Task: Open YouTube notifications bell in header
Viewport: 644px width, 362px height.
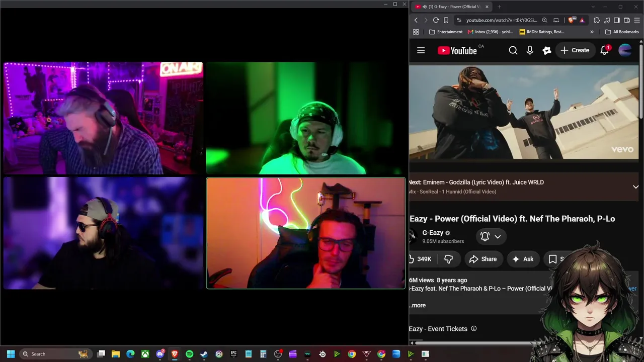Action: [605, 50]
